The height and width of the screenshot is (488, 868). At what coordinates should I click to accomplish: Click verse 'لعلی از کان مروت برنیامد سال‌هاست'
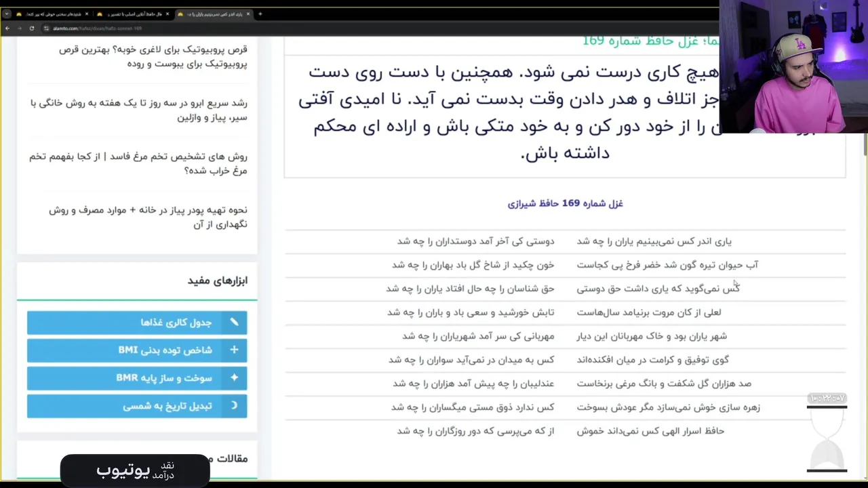point(649,312)
